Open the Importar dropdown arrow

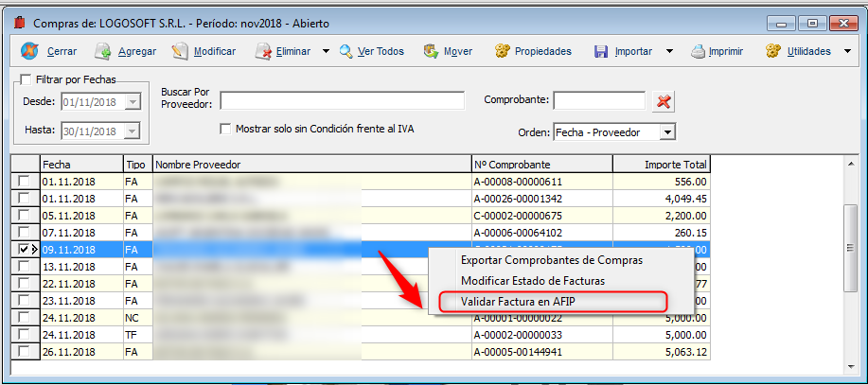[668, 51]
